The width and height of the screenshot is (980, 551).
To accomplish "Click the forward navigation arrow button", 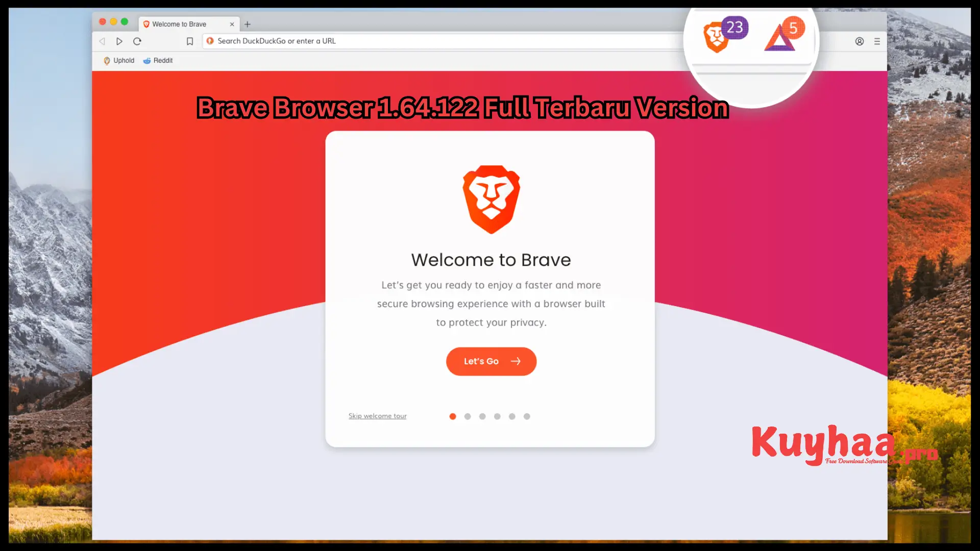I will [x=119, y=41].
